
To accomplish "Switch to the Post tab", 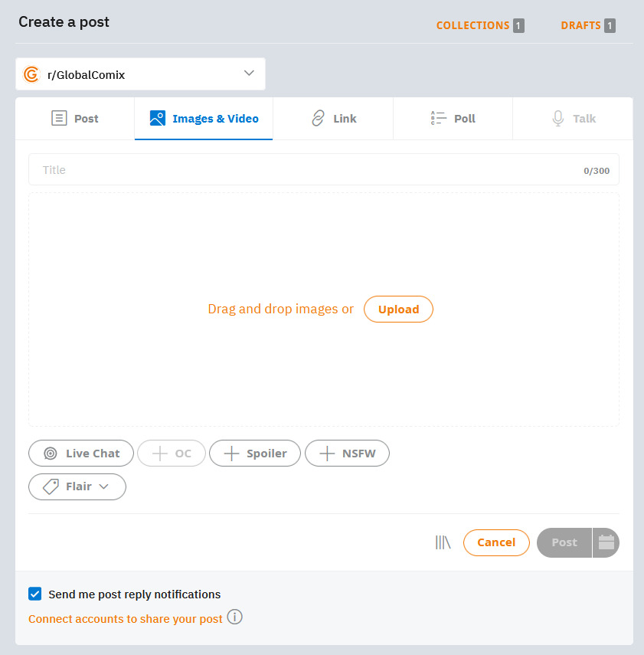I will 75,119.
